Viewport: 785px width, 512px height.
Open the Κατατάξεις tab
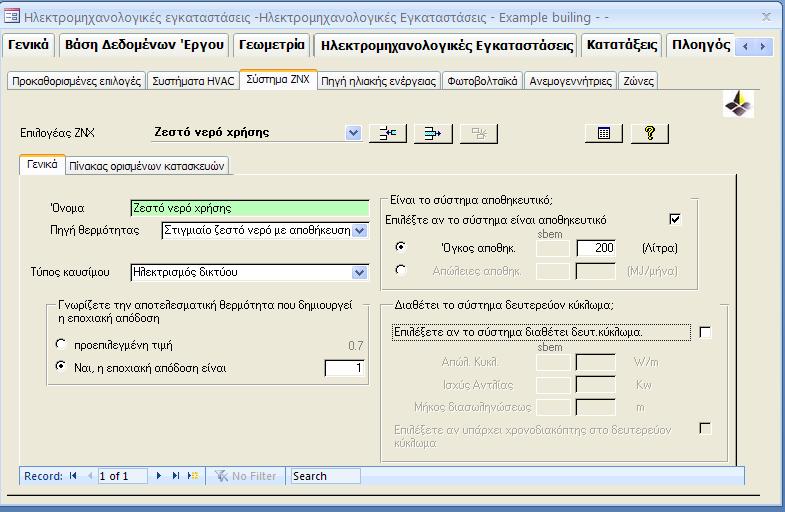point(622,45)
